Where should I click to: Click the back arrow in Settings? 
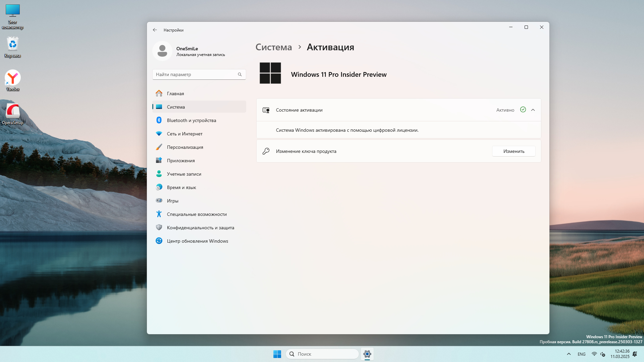point(155,30)
